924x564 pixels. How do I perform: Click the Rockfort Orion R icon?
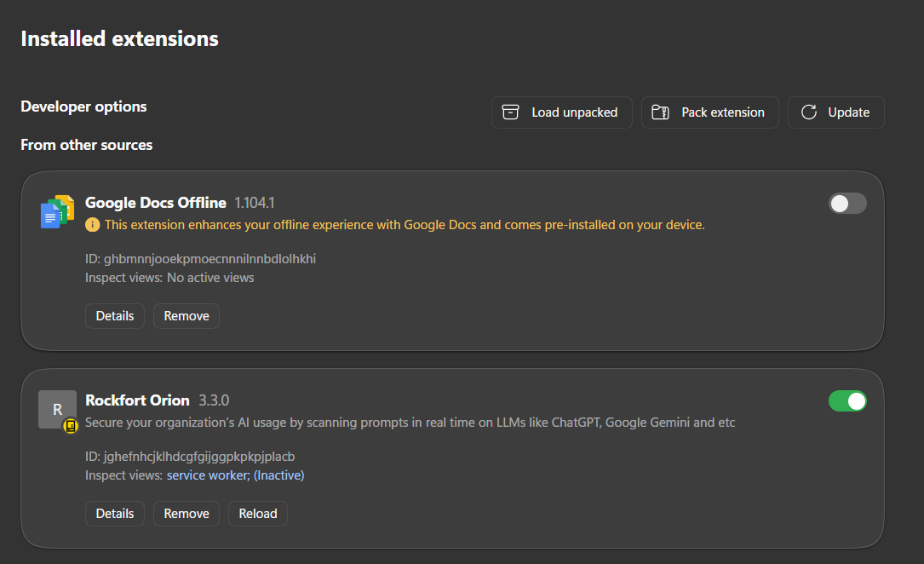pos(57,410)
